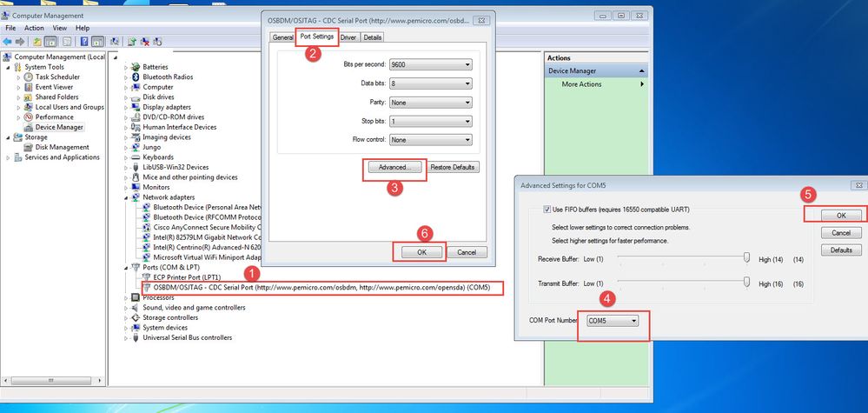The width and height of the screenshot is (868, 413).
Task: Click Scan for hardware changes toolbar icon
Action: [115, 42]
